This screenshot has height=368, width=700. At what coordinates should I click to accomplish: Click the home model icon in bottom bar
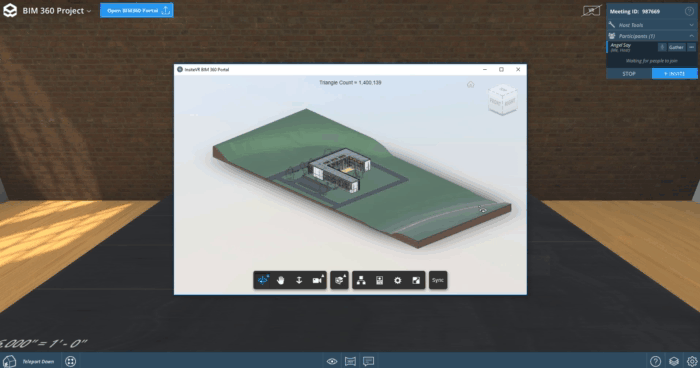tap(9, 361)
